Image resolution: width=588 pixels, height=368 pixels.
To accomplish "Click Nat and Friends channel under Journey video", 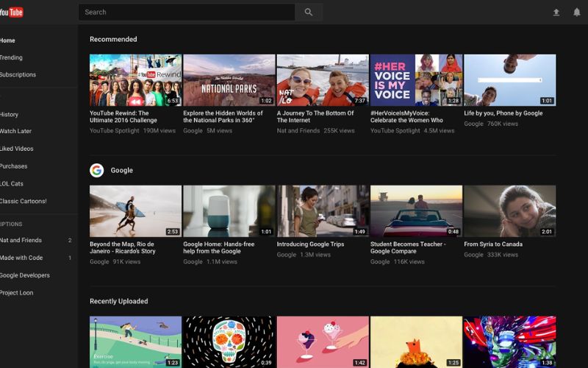I will (298, 131).
